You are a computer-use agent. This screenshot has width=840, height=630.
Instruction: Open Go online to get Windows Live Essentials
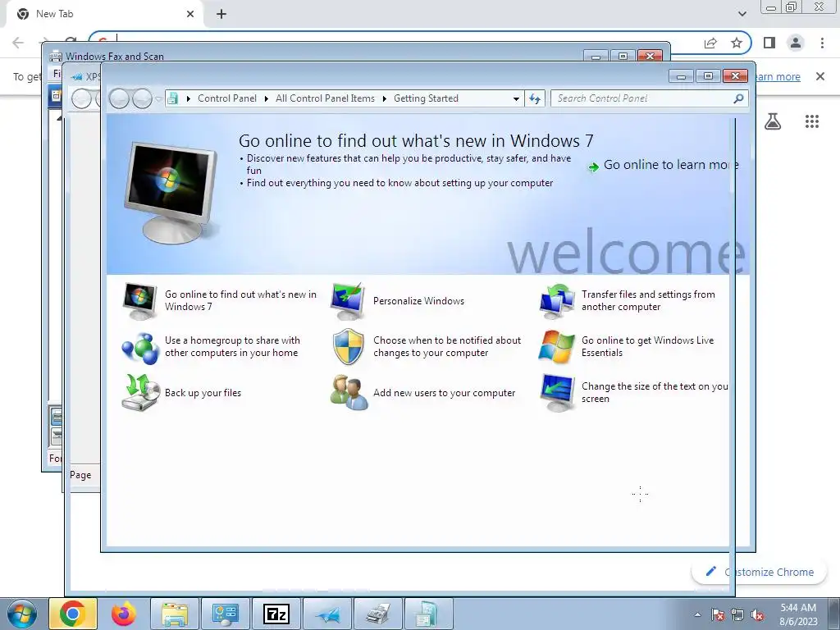648,347
